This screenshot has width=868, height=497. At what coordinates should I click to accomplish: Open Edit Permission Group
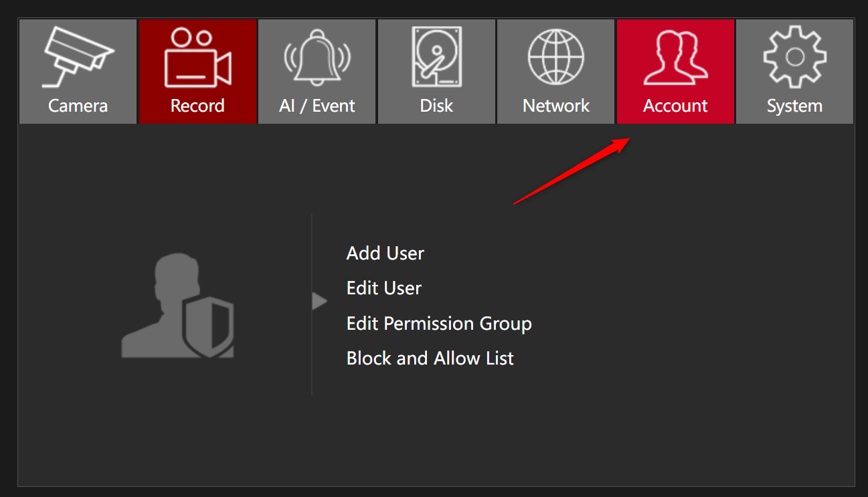pyautogui.click(x=438, y=324)
